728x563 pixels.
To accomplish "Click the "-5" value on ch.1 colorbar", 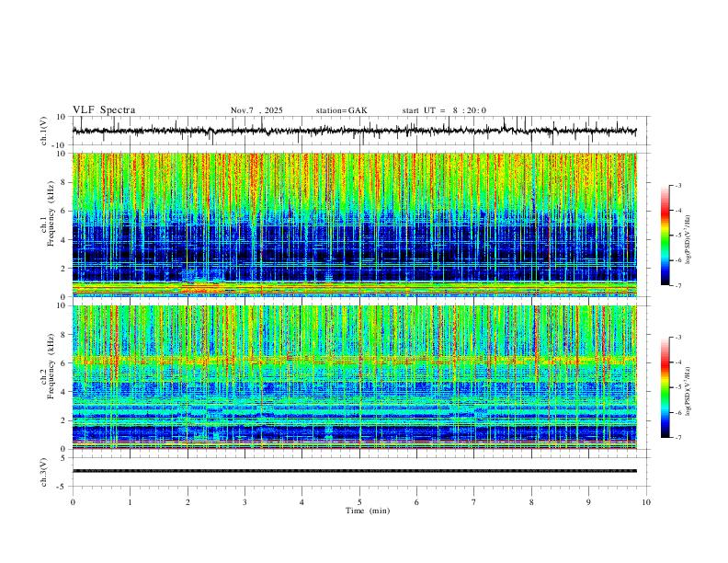I will [678, 236].
